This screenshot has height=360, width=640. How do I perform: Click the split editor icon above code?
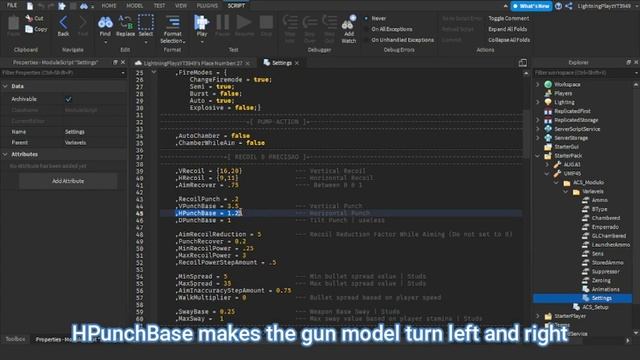click(522, 63)
